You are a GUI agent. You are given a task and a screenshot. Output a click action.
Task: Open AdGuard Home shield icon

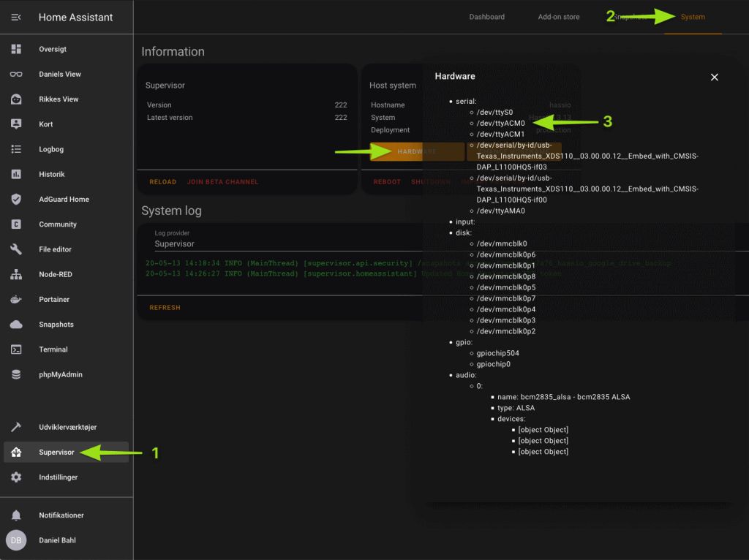(16, 199)
